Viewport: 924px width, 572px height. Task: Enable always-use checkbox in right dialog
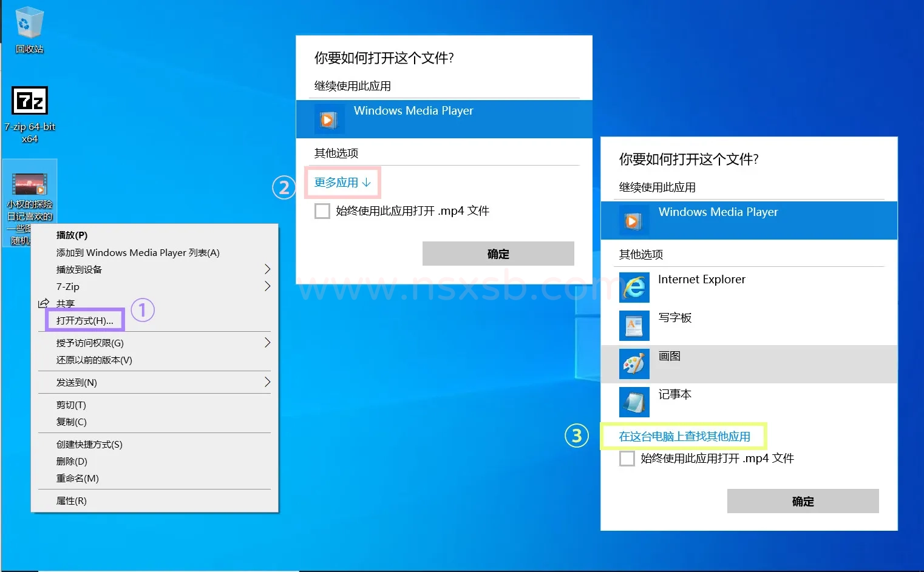627,459
